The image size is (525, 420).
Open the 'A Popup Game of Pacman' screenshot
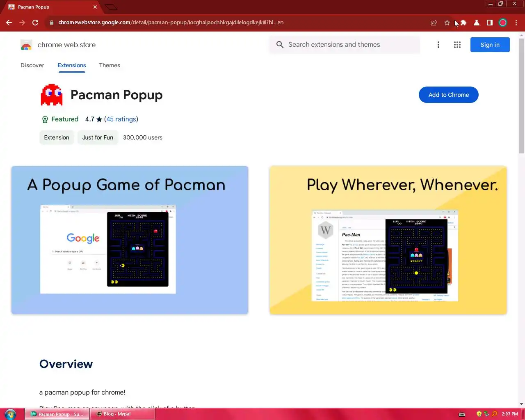click(x=130, y=240)
